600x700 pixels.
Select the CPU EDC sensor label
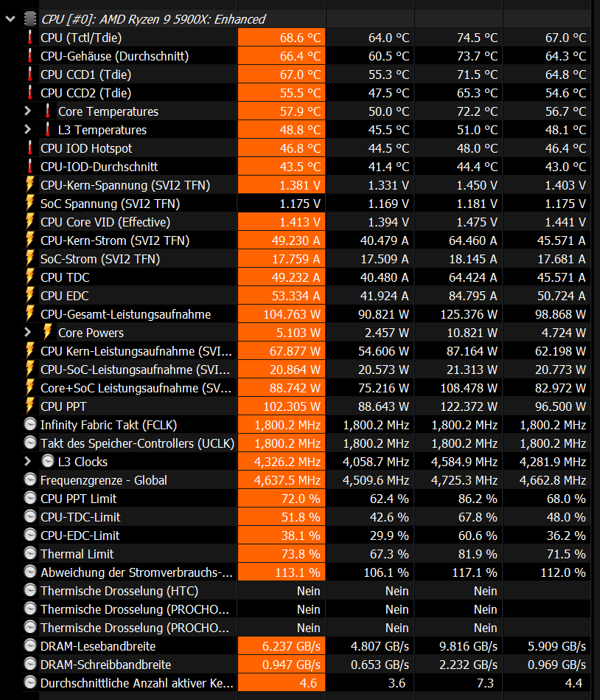(x=65, y=296)
